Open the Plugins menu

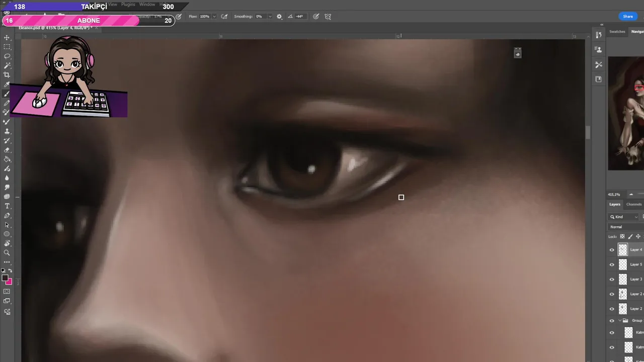click(x=128, y=5)
